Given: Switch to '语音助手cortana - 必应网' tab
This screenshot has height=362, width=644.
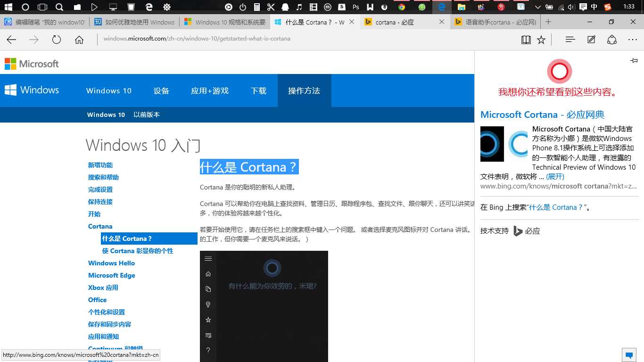Looking at the screenshot, I should click(495, 22).
